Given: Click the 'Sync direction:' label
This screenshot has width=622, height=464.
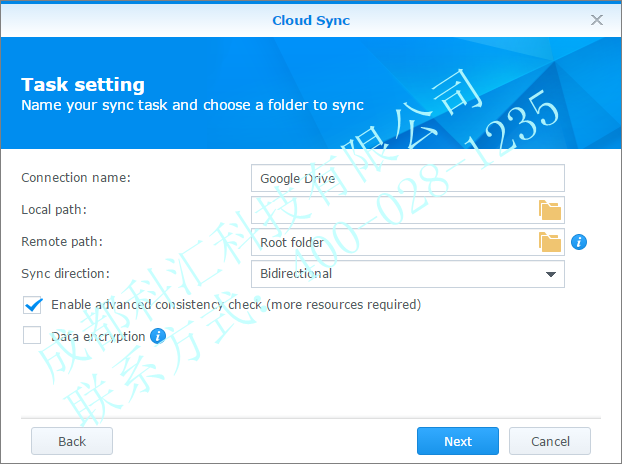Looking at the screenshot, I should [x=66, y=274].
